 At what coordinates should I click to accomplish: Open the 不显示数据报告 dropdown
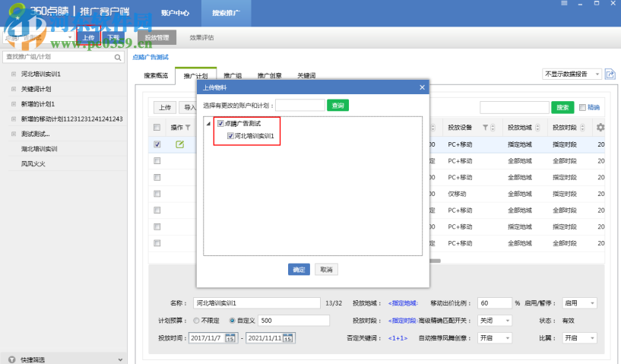(572, 74)
